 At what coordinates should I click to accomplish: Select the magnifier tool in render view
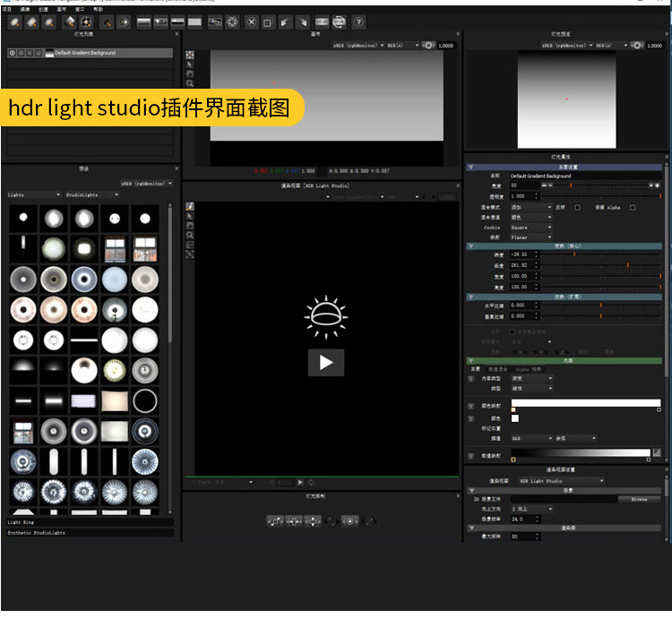click(x=189, y=235)
